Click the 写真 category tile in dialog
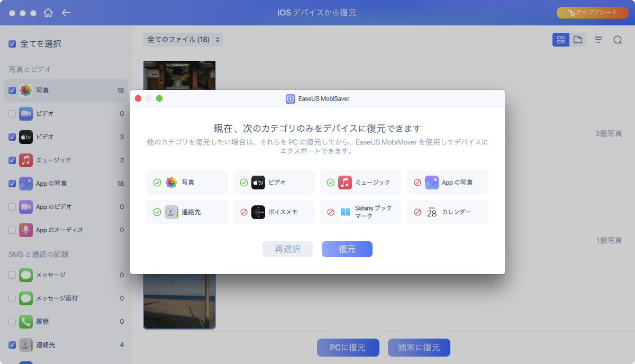The width and height of the screenshot is (635, 364). pos(187,183)
